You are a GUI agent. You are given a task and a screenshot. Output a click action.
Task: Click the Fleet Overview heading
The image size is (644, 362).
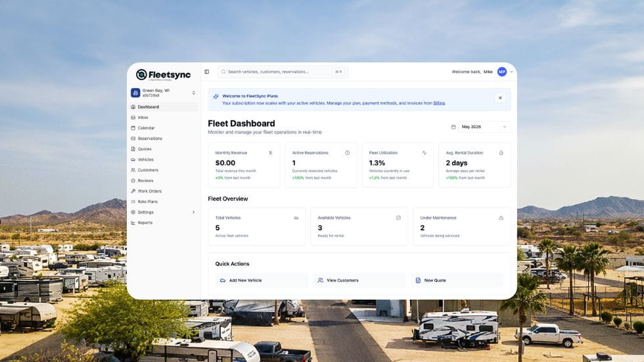228,198
